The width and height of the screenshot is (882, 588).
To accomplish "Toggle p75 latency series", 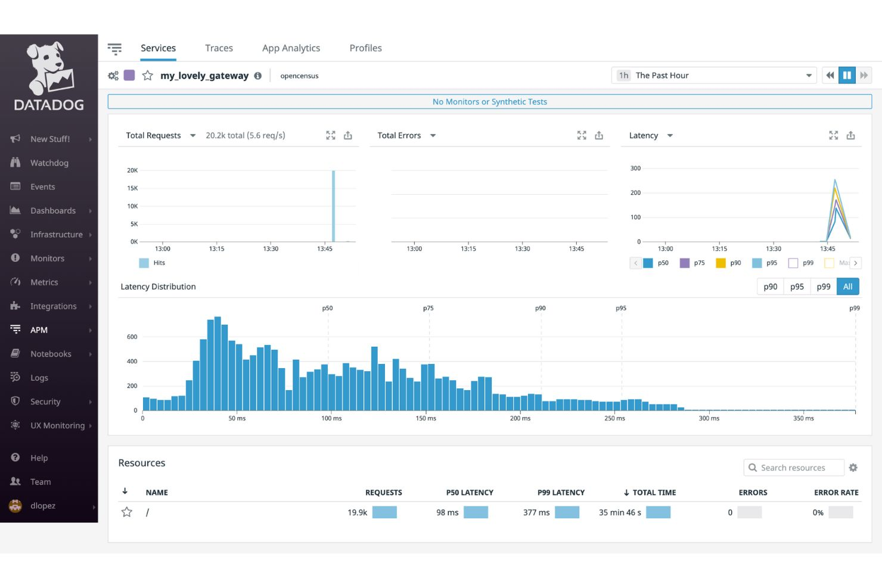I will point(692,263).
